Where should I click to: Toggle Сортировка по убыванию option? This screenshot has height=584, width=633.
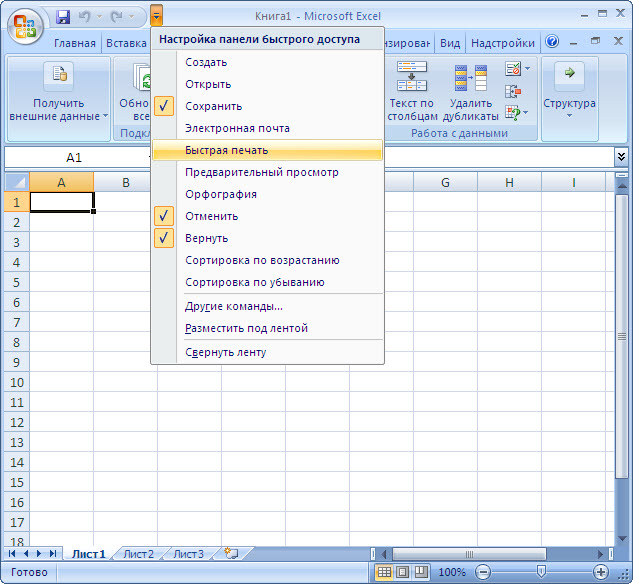point(268,282)
